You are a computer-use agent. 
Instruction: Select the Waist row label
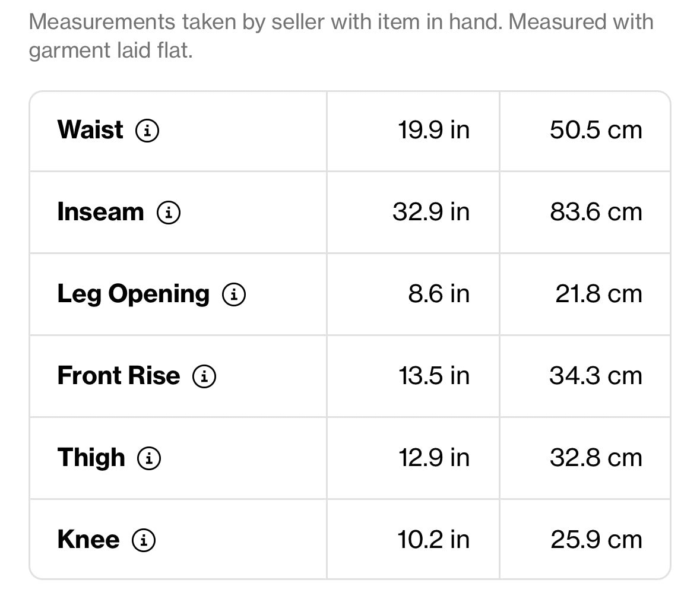pyautogui.click(x=90, y=130)
